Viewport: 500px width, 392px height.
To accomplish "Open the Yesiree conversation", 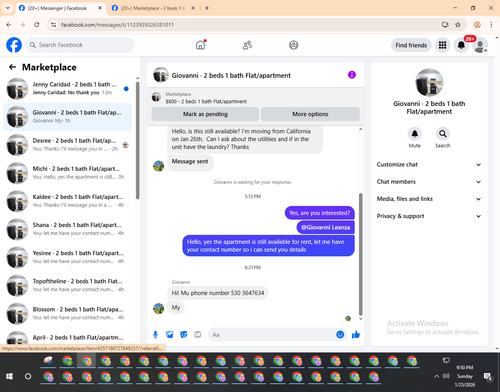I will click(x=67, y=258).
